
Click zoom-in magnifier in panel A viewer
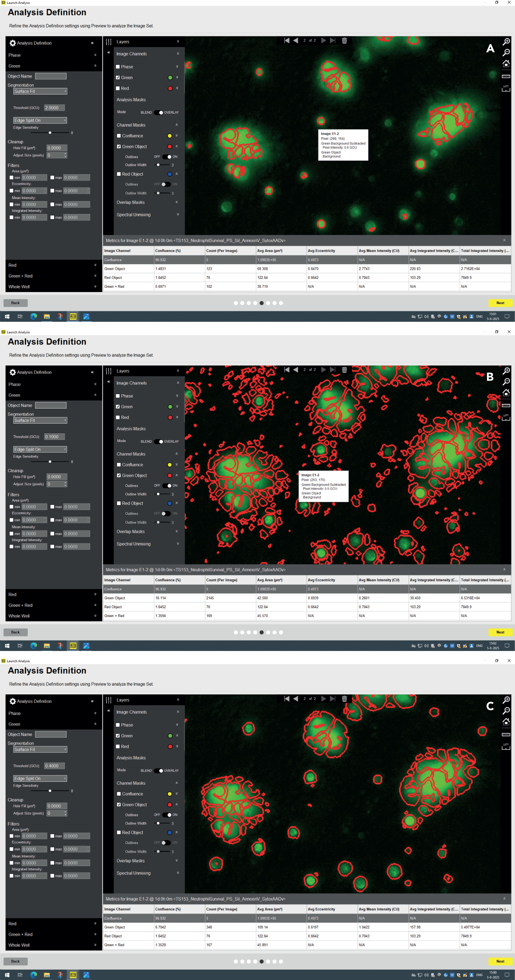click(x=506, y=41)
